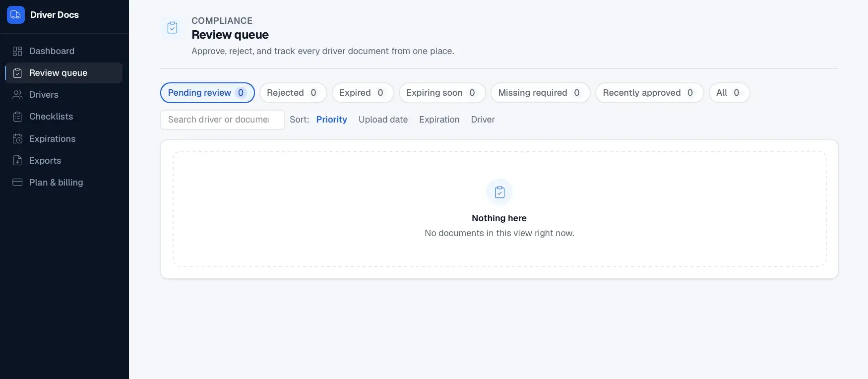The width and height of the screenshot is (868, 379).
Task: Click the Exports file download icon
Action: tap(17, 161)
